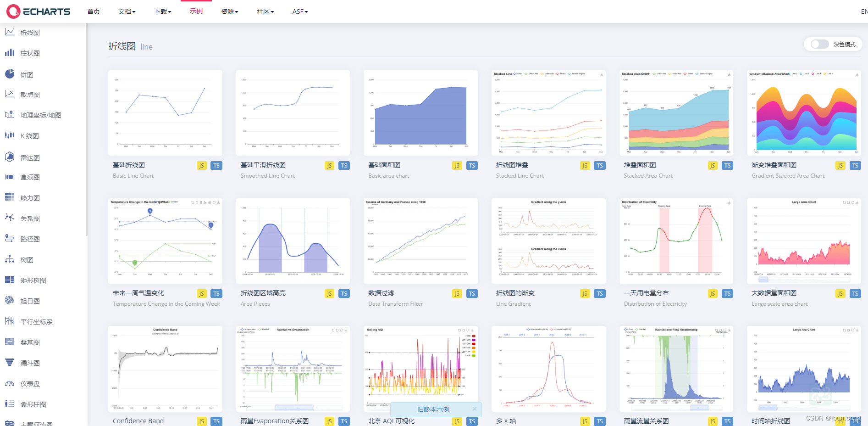
Task: Open the 多 X 轴 title link
Action: point(506,421)
